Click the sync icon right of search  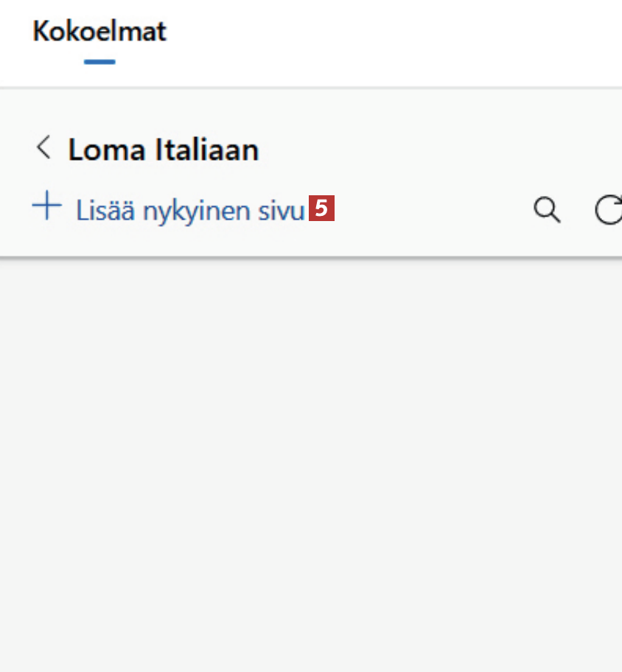pos(609,210)
